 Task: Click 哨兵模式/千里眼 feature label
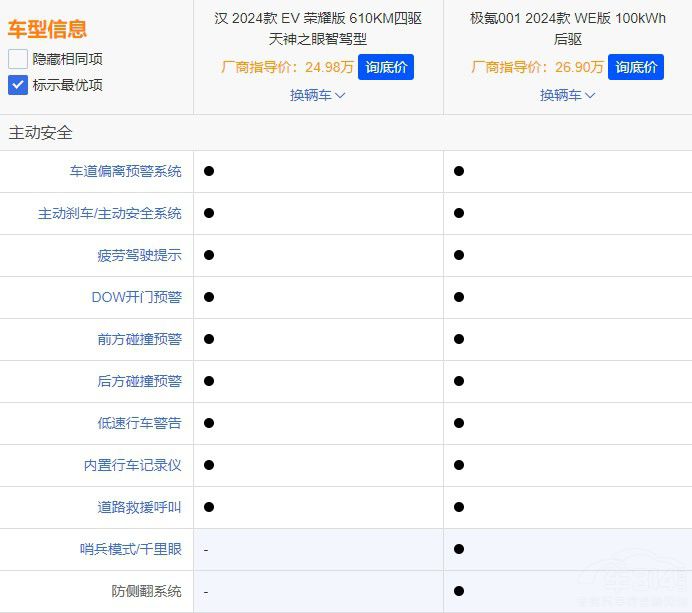[x=131, y=549]
